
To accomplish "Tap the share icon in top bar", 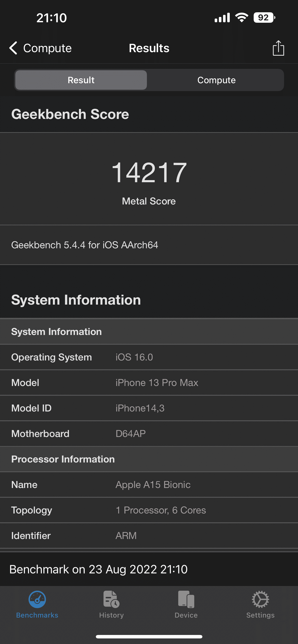I will 278,48.
